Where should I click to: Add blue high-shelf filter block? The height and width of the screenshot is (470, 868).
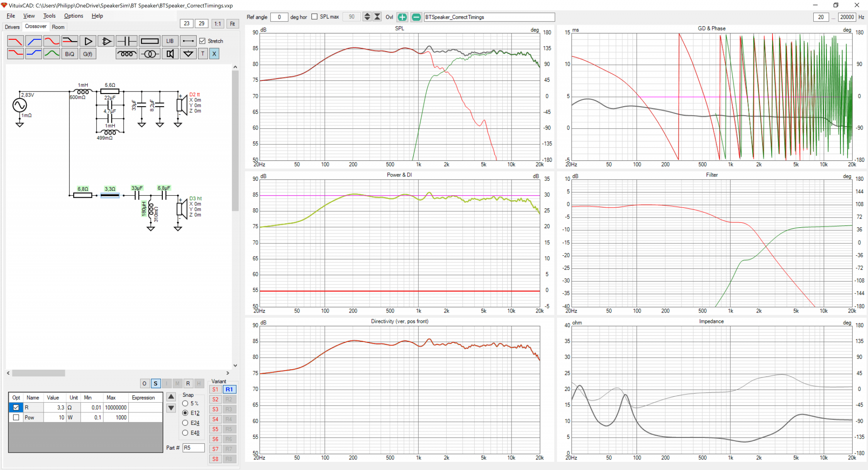click(x=33, y=54)
